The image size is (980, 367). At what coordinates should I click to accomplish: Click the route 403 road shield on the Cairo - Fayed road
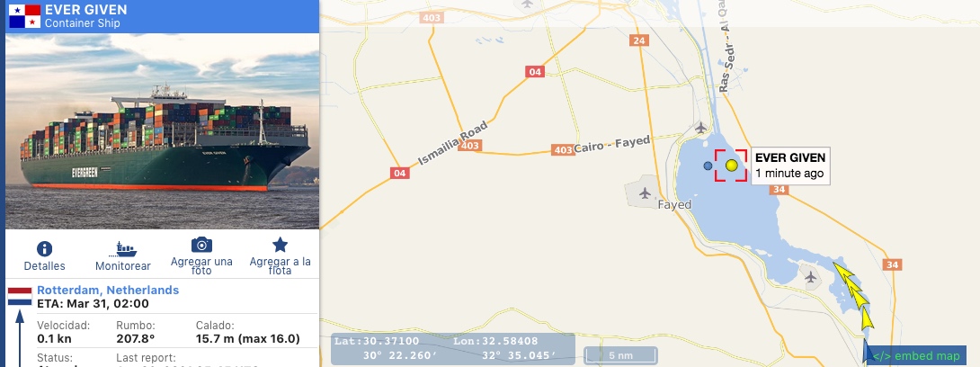pyautogui.click(x=563, y=150)
